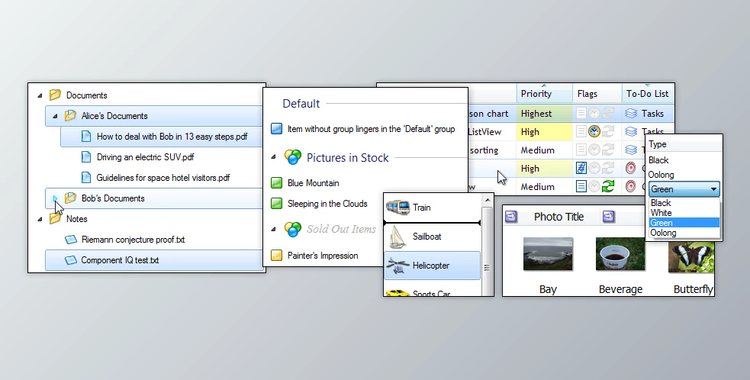Click the Pictures in Stock group icon
Screen dimensions: 750x380
(293, 157)
